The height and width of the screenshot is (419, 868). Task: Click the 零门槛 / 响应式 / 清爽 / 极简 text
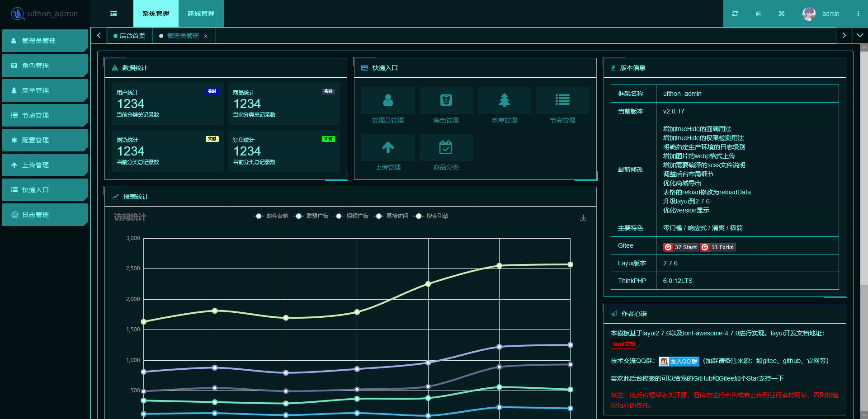[x=703, y=228]
